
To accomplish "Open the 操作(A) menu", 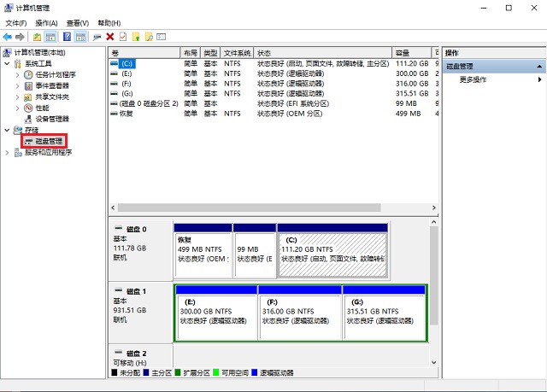I will pyautogui.click(x=46, y=23).
